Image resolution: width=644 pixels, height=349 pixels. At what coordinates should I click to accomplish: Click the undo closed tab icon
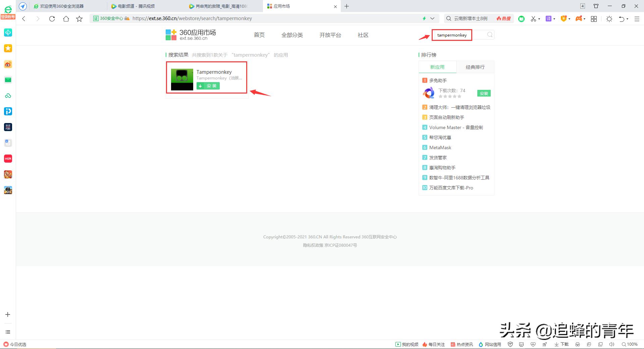click(622, 19)
